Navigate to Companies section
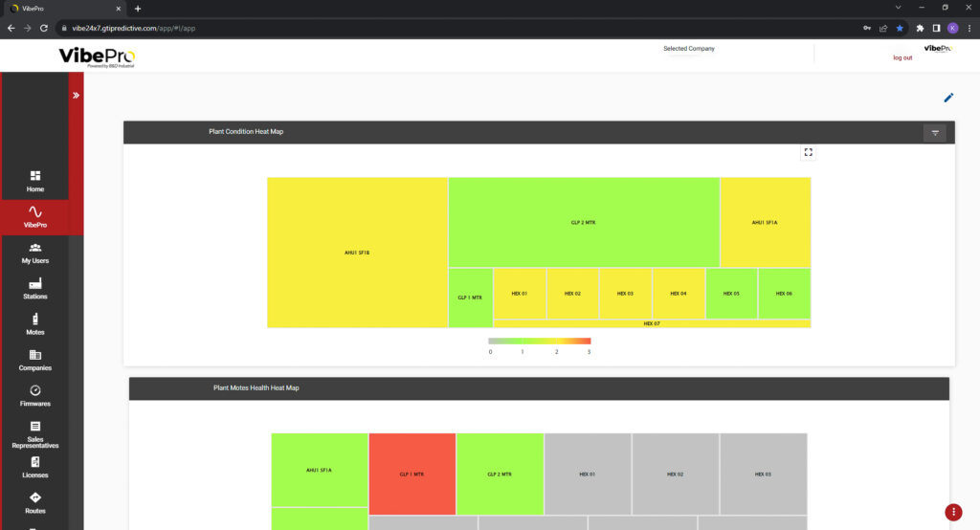980x530 pixels. 35,360
